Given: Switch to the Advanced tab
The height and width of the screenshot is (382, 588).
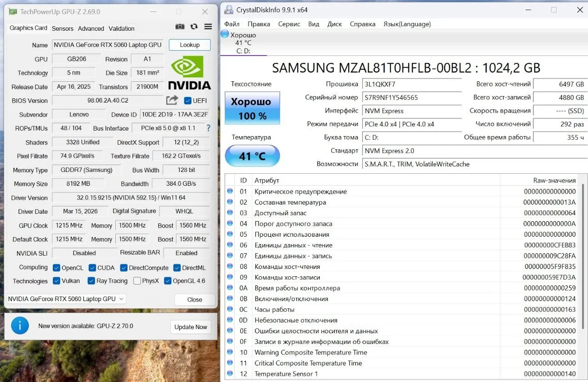Looking at the screenshot, I should click(x=91, y=29).
